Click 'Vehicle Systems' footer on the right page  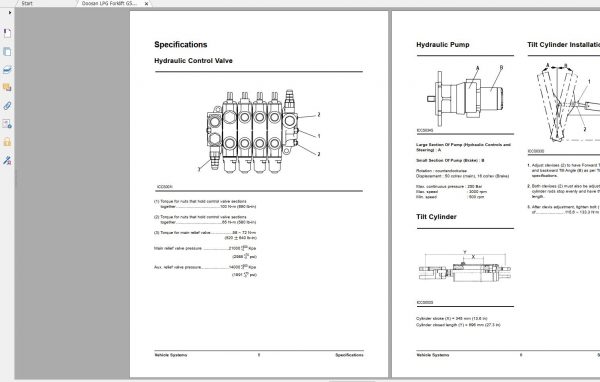[433, 355]
